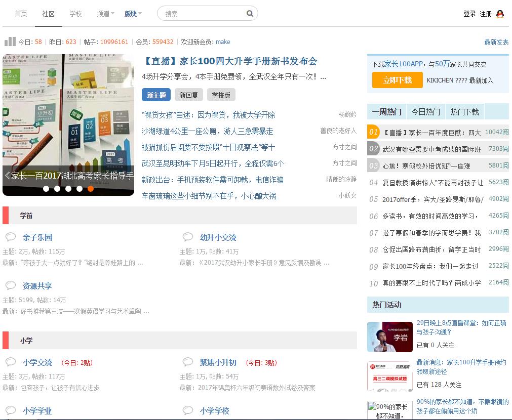The height and width of the screenshot is (420, 512).
Task: Open the 家长100升学手册预约 activity link
Action: point(461,367)
